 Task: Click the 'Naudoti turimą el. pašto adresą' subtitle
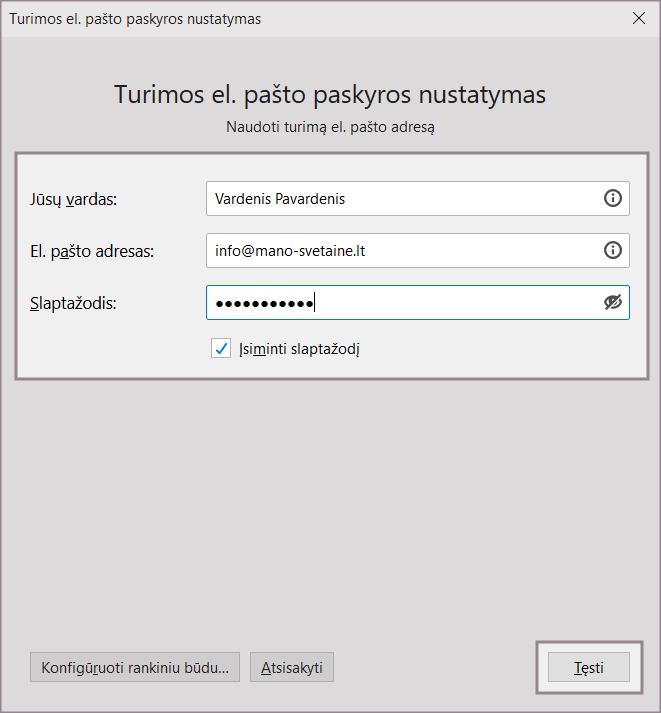[330, 127]
